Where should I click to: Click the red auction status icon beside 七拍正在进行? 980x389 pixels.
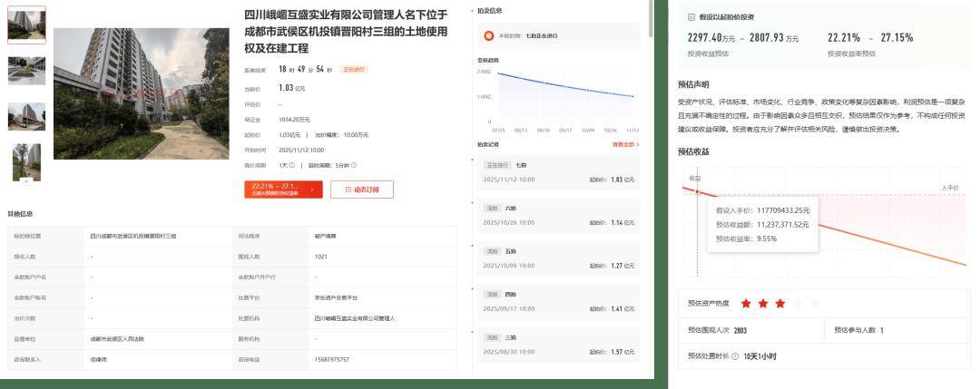click(490, 36)
